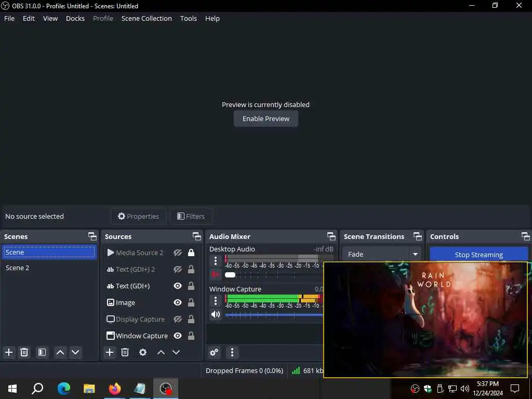Screen dimensions: 532x399
Task: Hide Window Capture source eye toggle
Action: coord(178,336)
